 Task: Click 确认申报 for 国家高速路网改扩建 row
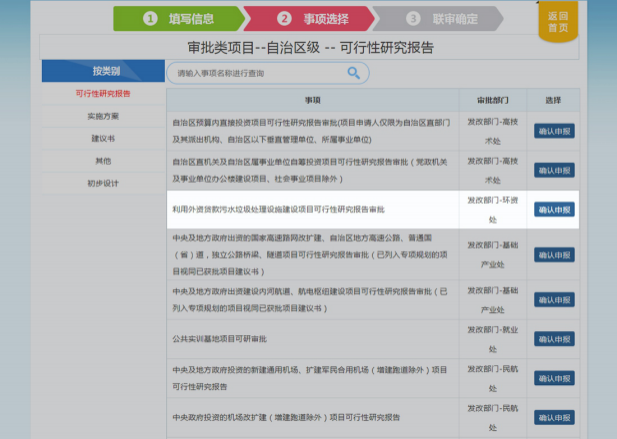pyautogui.click(x=554, y=253)
